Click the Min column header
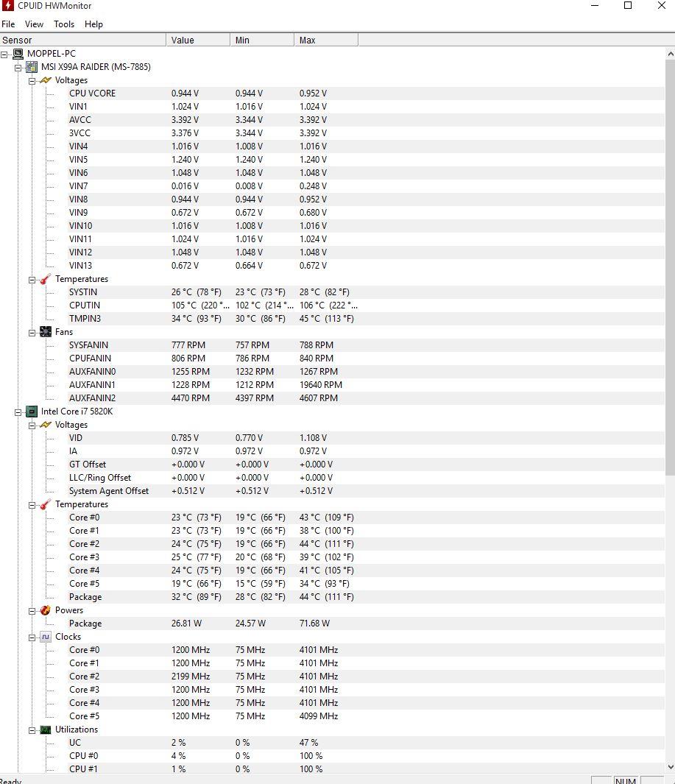Screen dimensions: 675x784 (262, 40)
